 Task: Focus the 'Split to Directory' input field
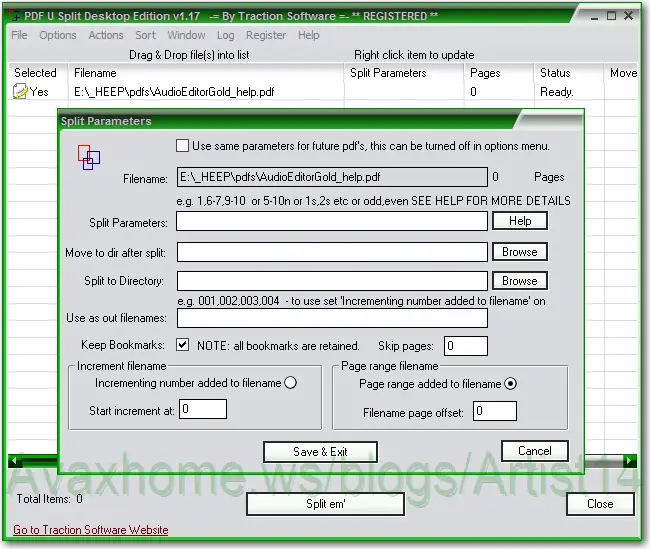pos(332,281)
